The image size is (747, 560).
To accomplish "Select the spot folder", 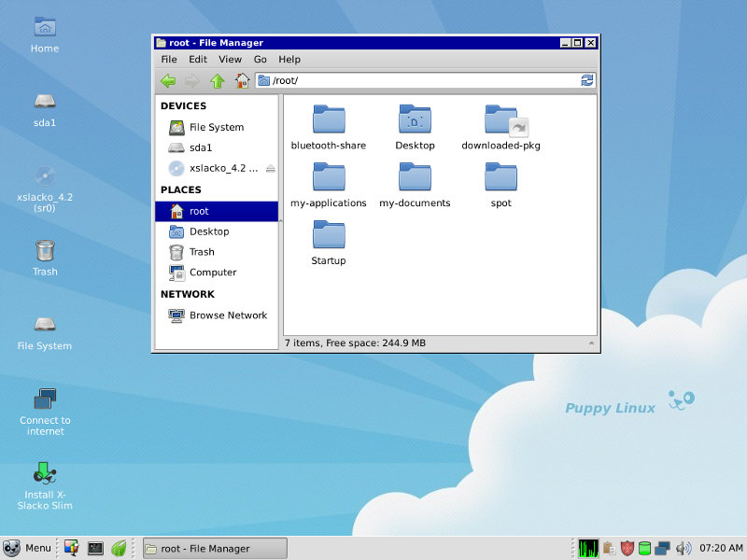I will 500,185.
